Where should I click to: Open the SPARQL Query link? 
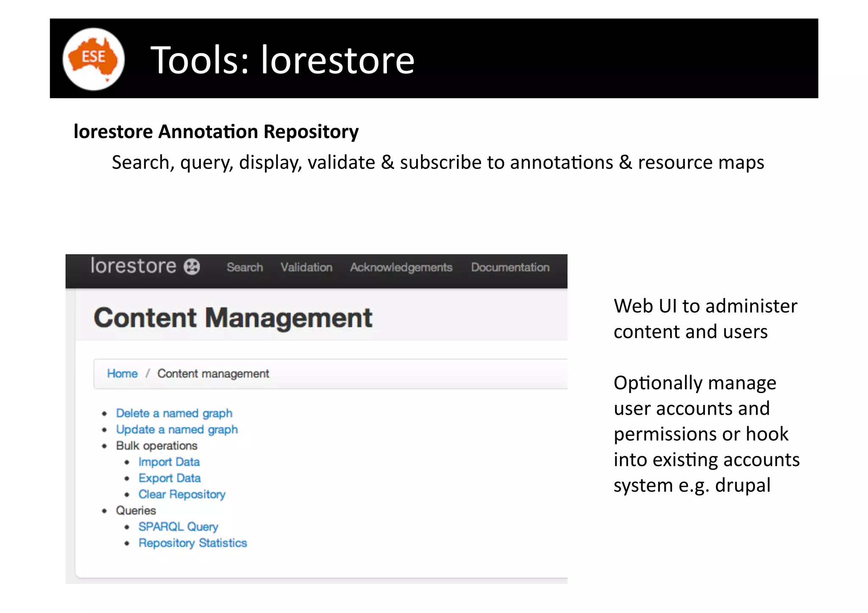tap(178, 527)
